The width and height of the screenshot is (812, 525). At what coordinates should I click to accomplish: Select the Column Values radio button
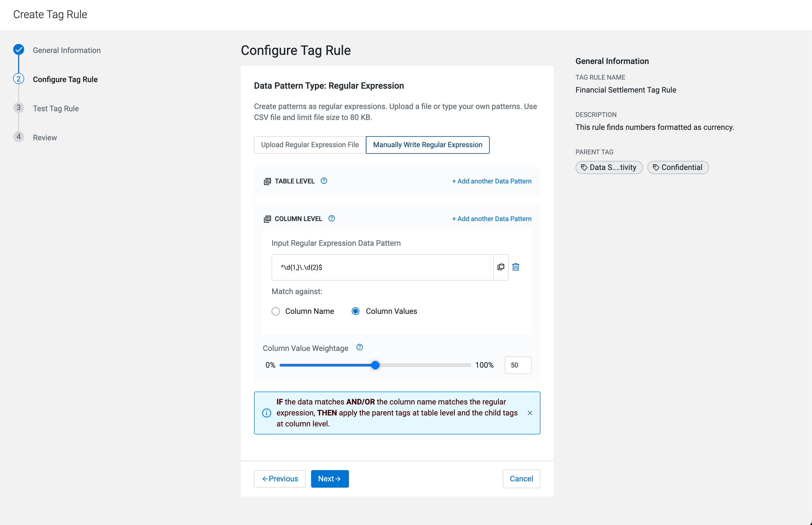355,311
